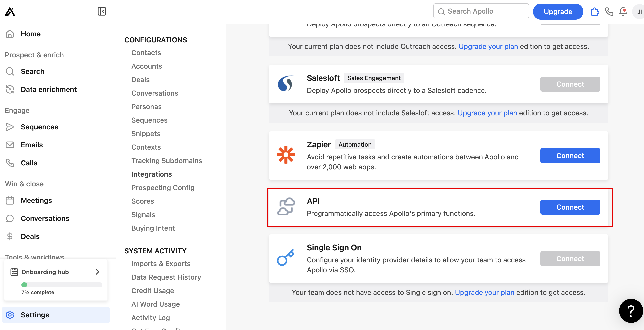
Task: Open Data enrichment in sidebar
Action: (x=49, y=90)
